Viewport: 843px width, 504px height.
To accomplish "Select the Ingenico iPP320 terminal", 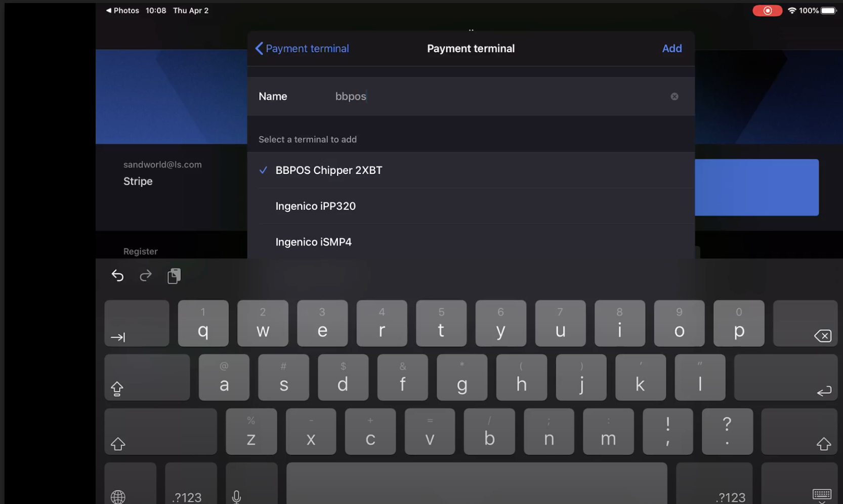I will pos(471,206).
